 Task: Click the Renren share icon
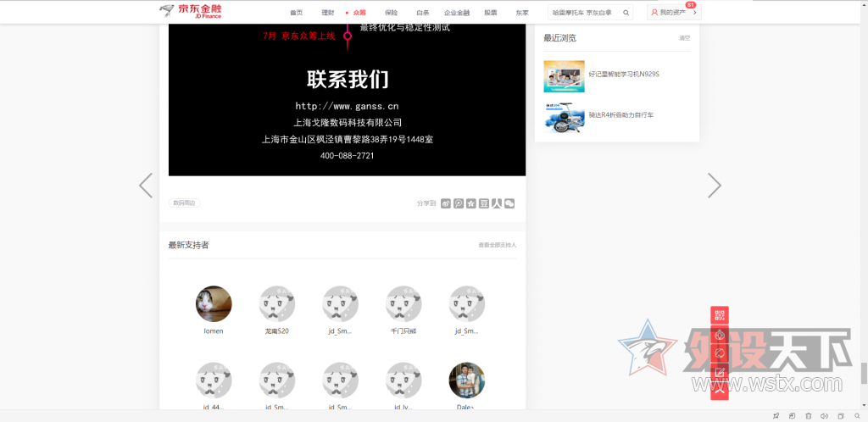point(497,203)
